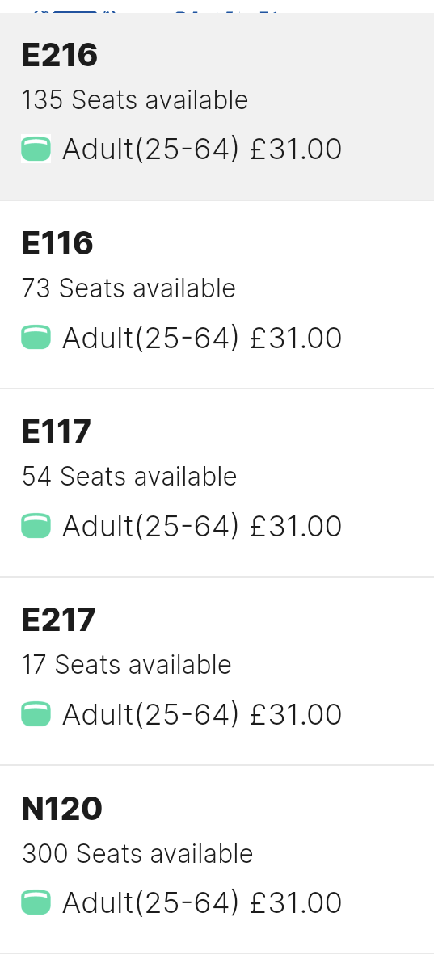Click the green seat icon under E116
The width and height of the screenshot is (434, 980).
(x=36, y=338)
